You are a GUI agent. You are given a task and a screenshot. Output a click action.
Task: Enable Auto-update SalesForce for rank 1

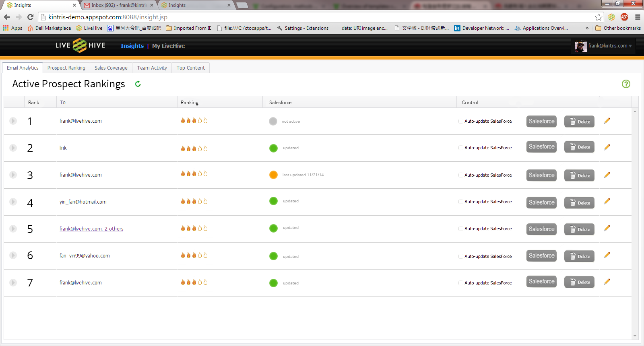click(x=461, y=121)
